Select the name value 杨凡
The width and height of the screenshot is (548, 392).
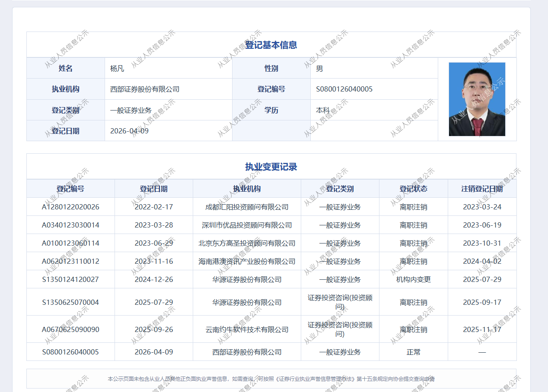tap(117, 68)
